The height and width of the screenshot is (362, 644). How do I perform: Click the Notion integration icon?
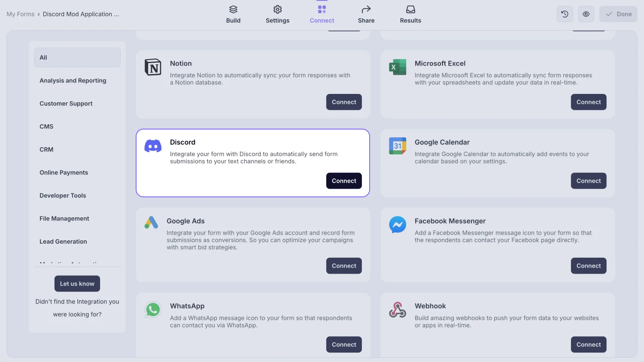(153, 67)
